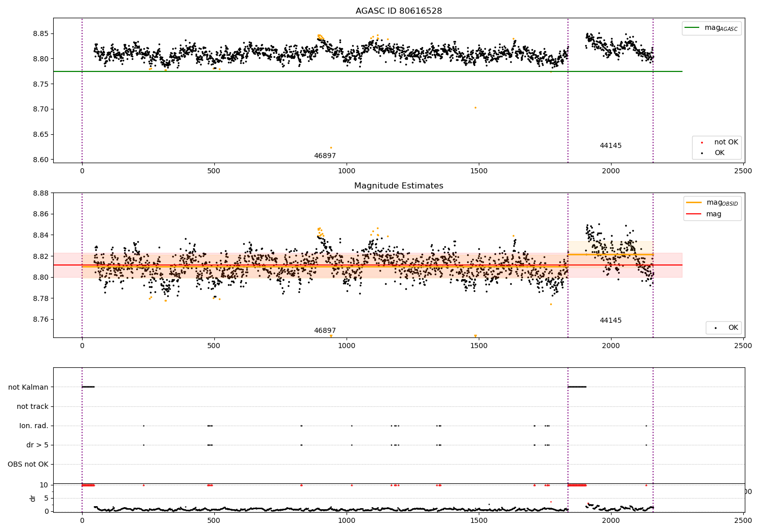Click the 8.76 y-axis tick label

point(41,320)
